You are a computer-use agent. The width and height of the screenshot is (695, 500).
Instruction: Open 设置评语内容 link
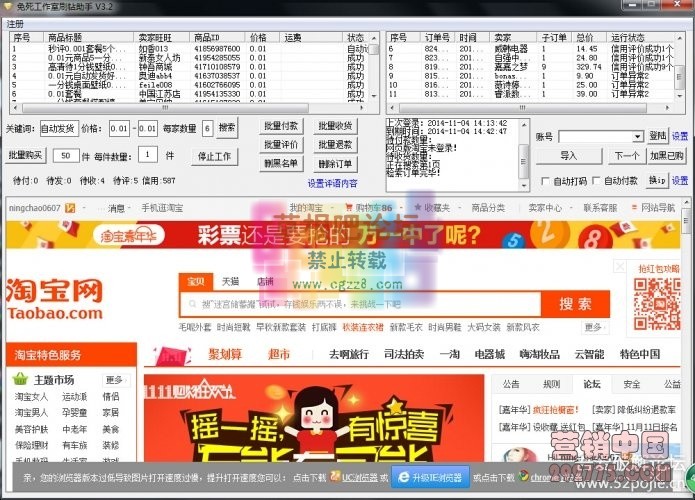point(332,184)
